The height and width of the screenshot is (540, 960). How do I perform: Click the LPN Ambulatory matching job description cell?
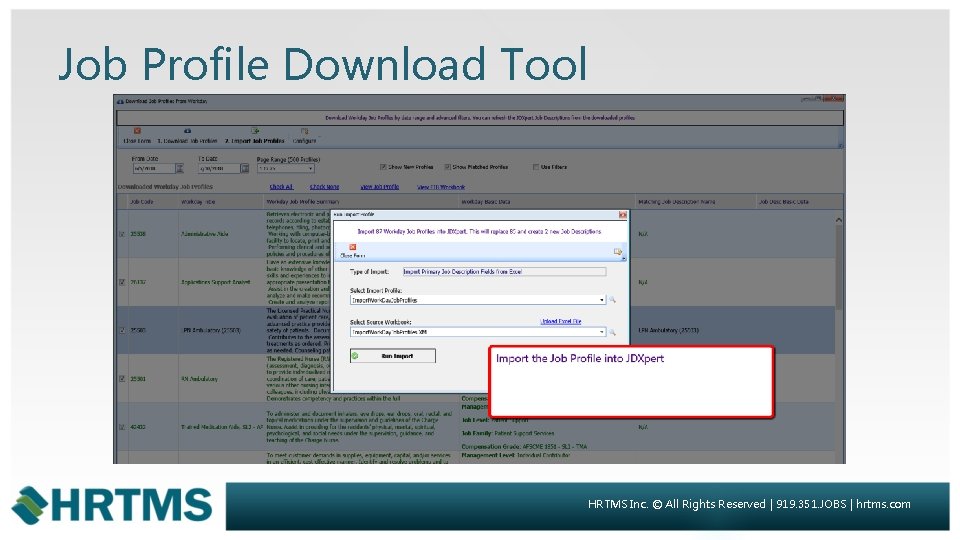coord(696,331)
